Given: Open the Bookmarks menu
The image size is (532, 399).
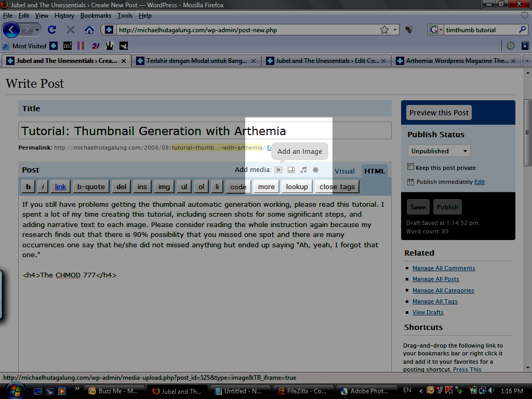Looking at the screenshot, I should click(x=96, y=16).
